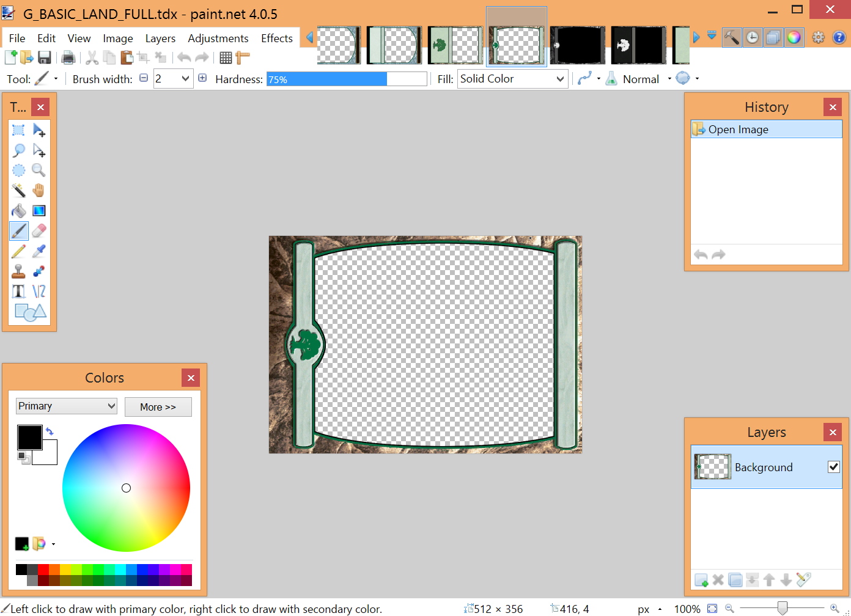Viewport: 851px width, 616px height.
Task: Switch to the black image thumbnail tab
Action: (x=577, y=45)
